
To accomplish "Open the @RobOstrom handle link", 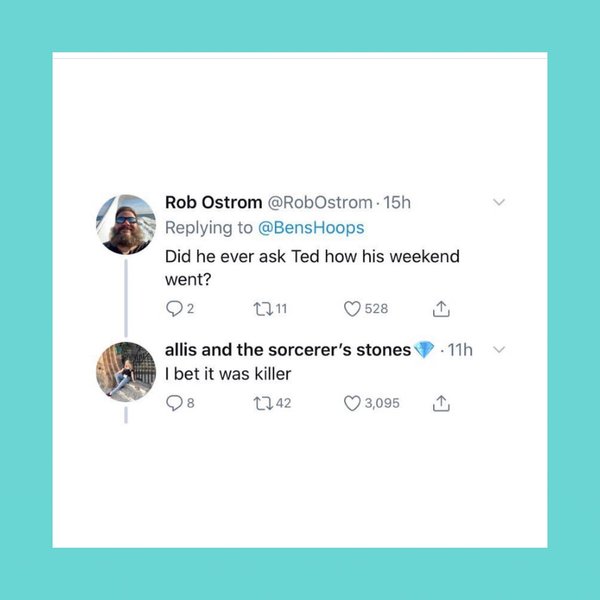I will [319, 202].
